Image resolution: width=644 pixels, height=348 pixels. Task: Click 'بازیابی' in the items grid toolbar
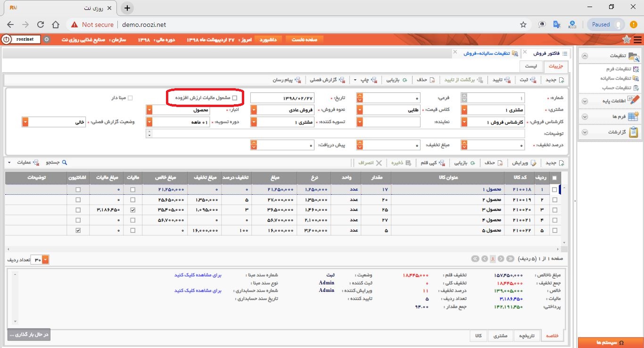coord(464,163)
